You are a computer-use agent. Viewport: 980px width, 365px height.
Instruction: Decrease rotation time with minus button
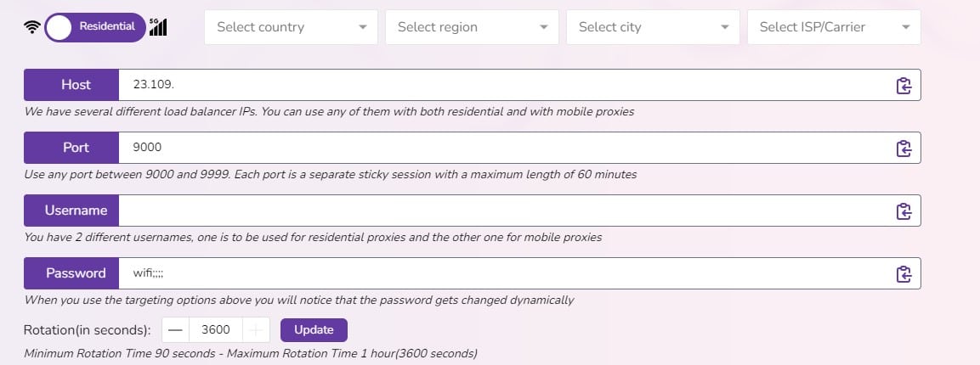point(176,330)
